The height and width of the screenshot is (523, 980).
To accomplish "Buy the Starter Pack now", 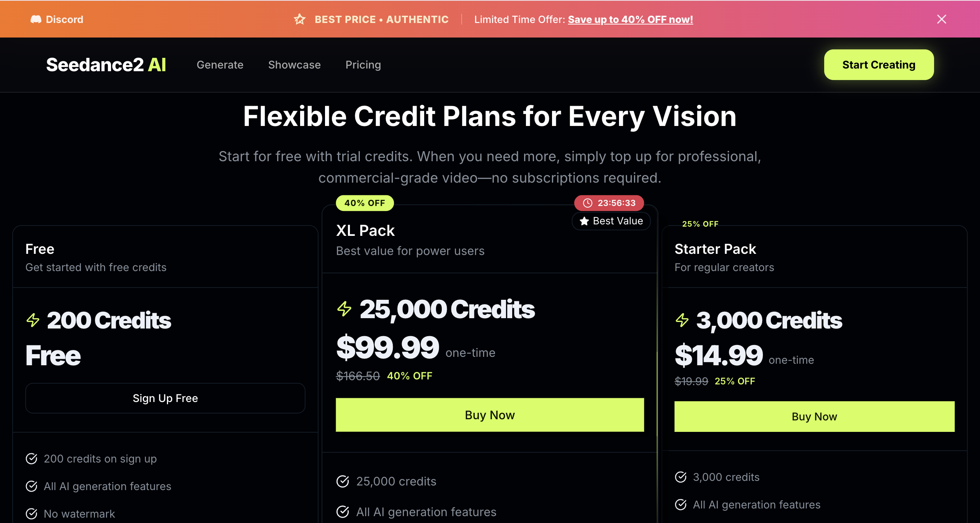I will (814, 417).
